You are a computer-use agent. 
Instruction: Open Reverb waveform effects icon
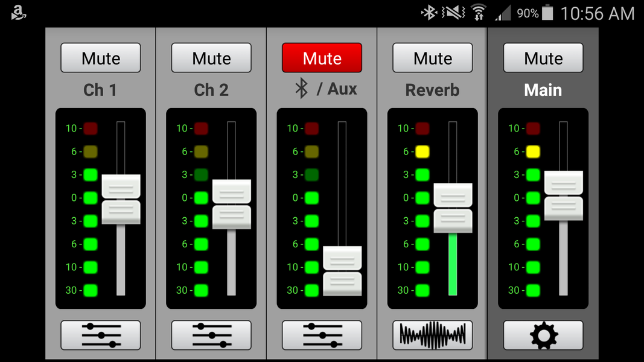click(432, 335)
